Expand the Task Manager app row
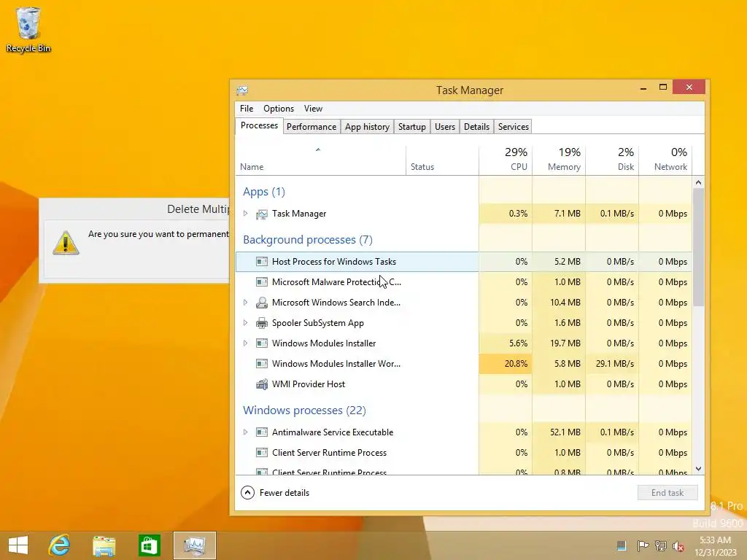This screenshot has height=560, width=747. [245, 214]
